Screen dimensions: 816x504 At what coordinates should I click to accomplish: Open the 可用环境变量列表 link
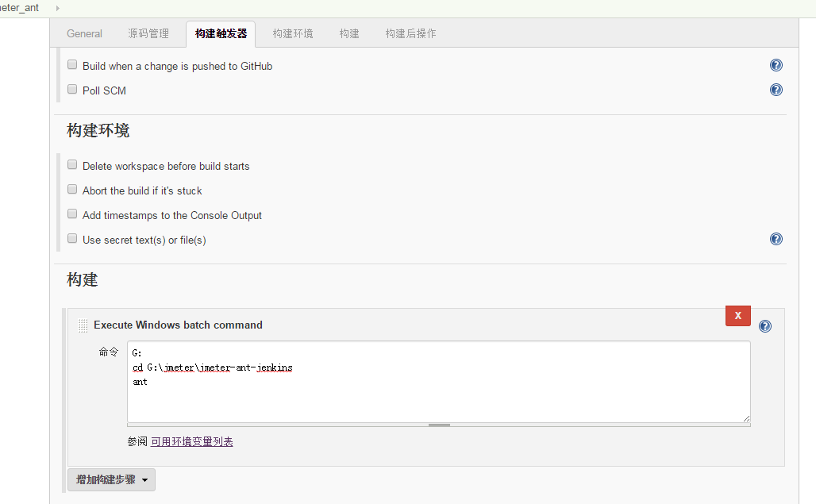pyautogui.click(x=191, y=441)
